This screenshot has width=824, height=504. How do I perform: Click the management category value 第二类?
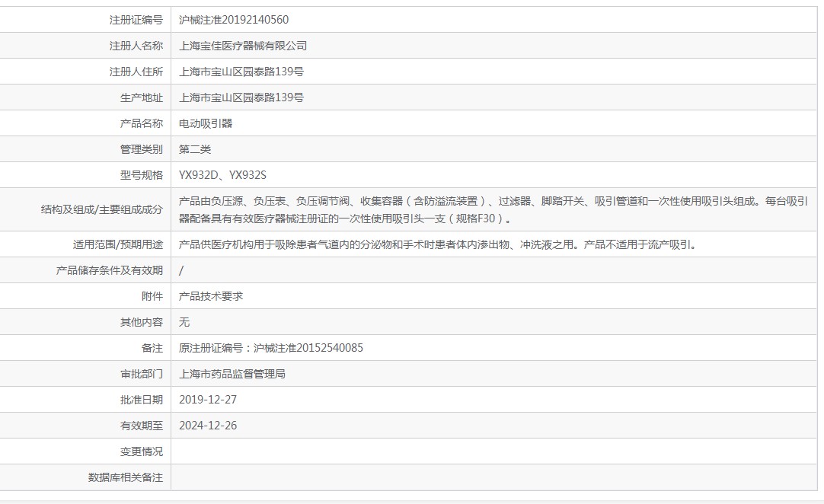pos(195,149)
